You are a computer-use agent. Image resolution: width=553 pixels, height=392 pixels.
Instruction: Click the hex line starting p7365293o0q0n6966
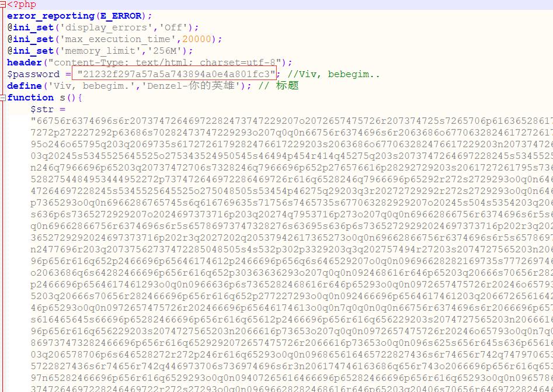coord(291,202)
